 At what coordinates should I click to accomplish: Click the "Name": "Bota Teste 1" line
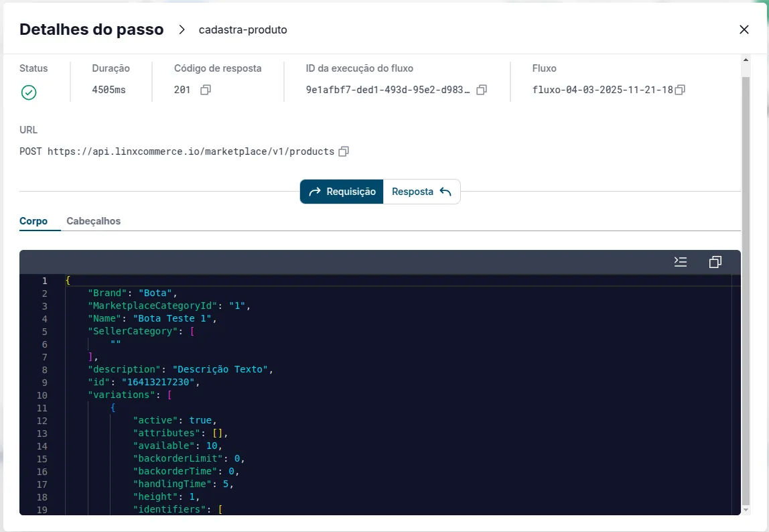[152, 318]
